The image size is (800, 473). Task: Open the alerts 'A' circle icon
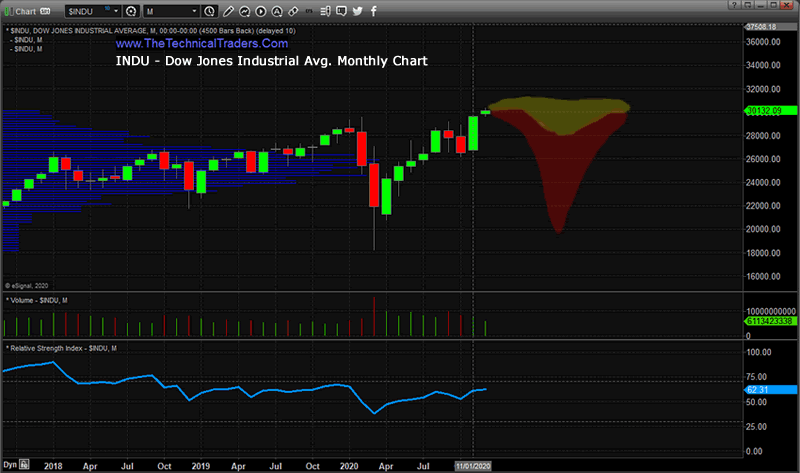pyautogui.click(x=277, y=11)
